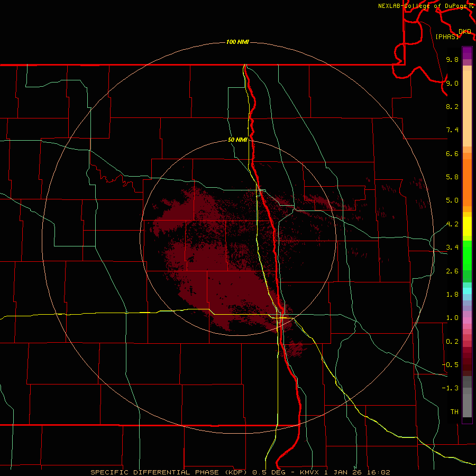Pick the cyan band of the color bar
The width and height of the screenshot is (476, 476).
tap(467, 291)
